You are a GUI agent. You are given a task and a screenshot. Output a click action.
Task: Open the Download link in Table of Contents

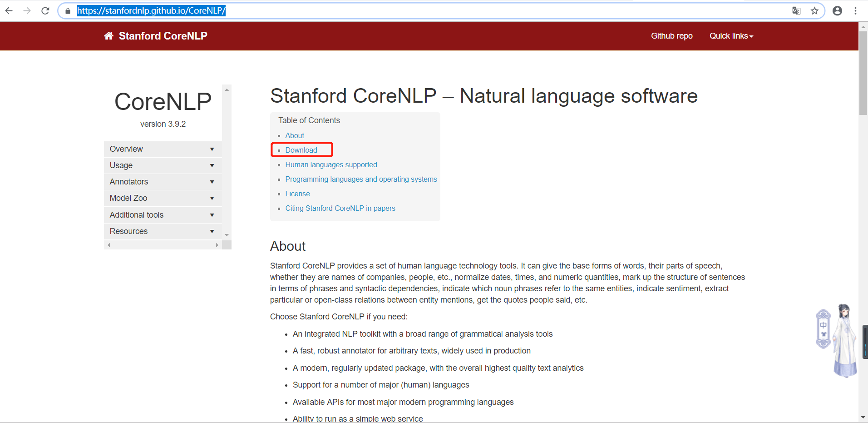(301, 150)
